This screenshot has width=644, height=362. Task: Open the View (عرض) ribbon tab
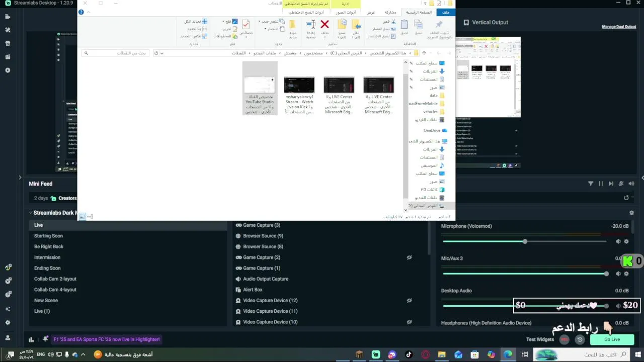point(370,12)
